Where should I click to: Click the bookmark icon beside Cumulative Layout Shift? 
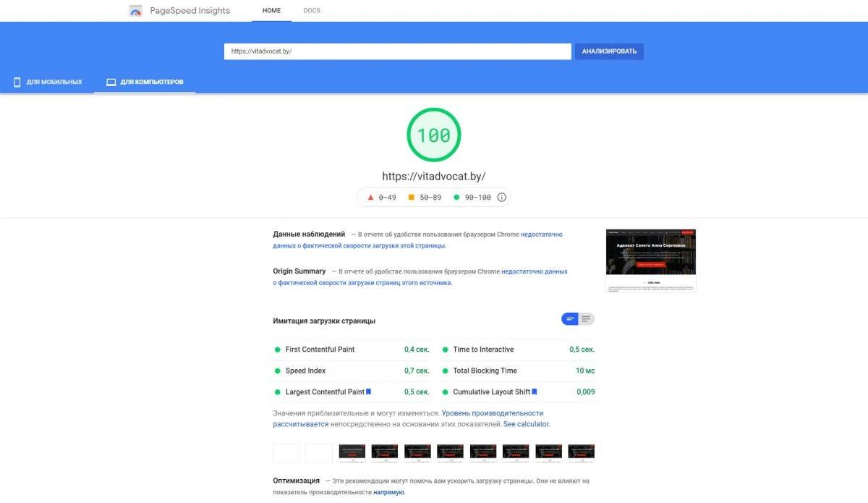click(535, 392)
